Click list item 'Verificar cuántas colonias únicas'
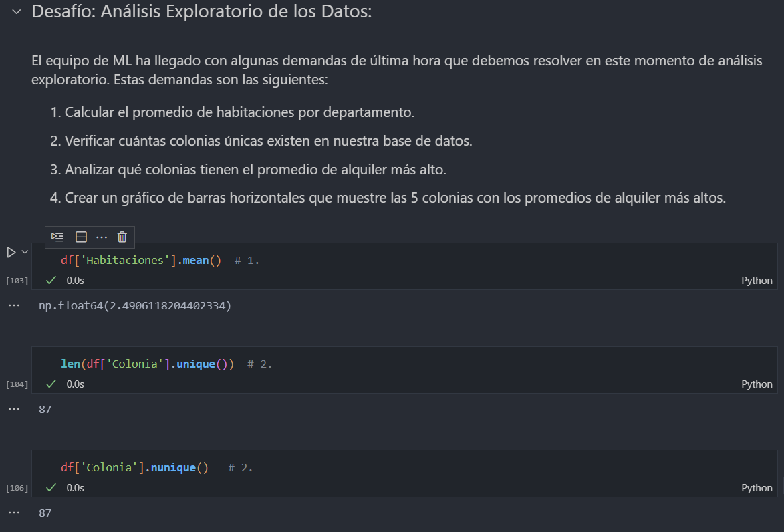This screenshot has height=532, width=784. coord(261,141)
